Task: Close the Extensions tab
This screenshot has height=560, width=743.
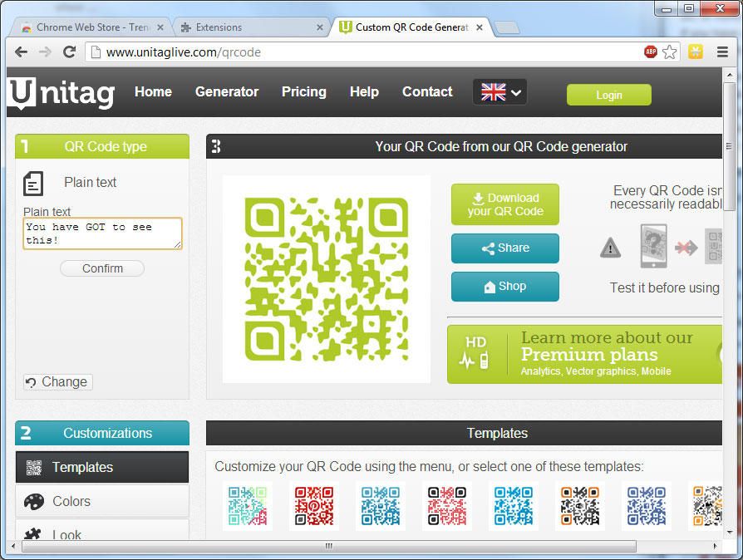Action: coord(320,27)
